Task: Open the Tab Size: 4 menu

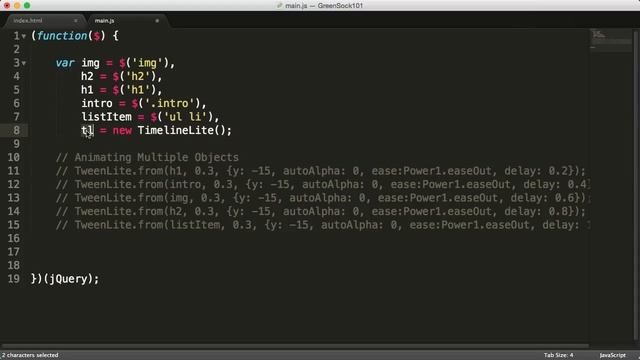Action: click(x=558, y=355)
